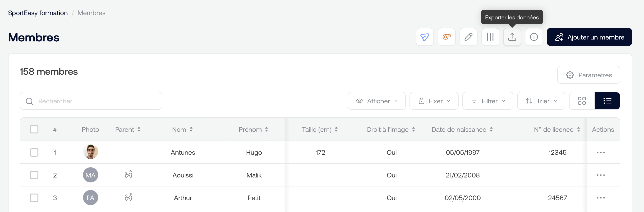This screenshot has width=644, height=212.
Task: Click Hugo Antunes profile photo
Action: click(91, 152)
